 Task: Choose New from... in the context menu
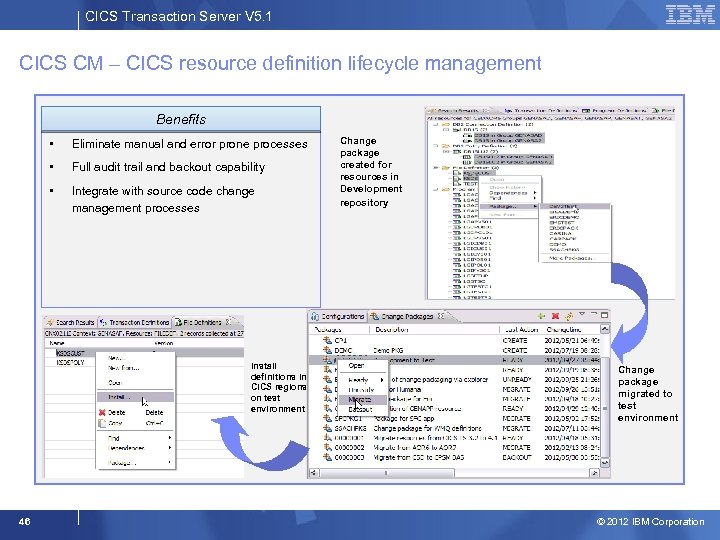[x=135, y=368]
